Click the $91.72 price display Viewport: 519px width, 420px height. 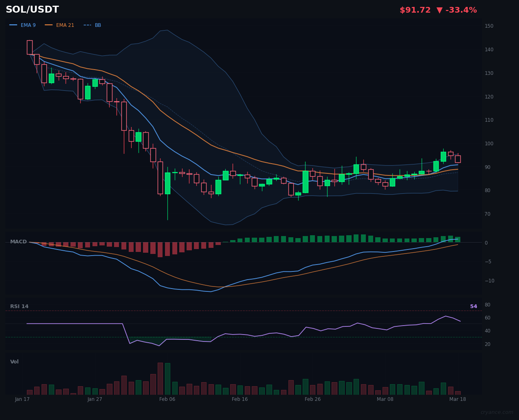point(415,10)
